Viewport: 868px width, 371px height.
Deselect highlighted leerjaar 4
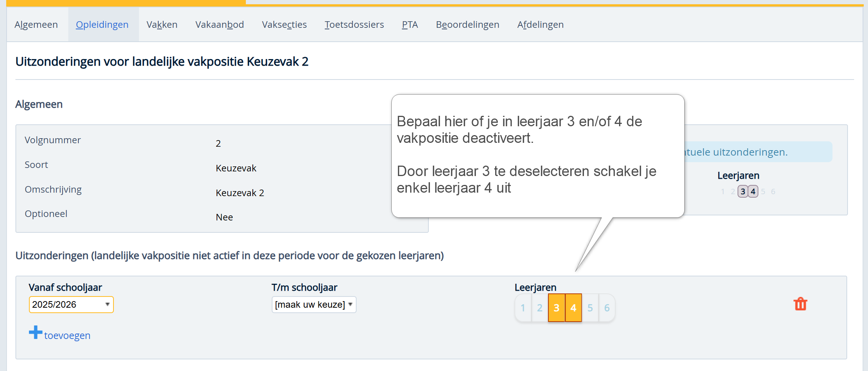(573, 308)
